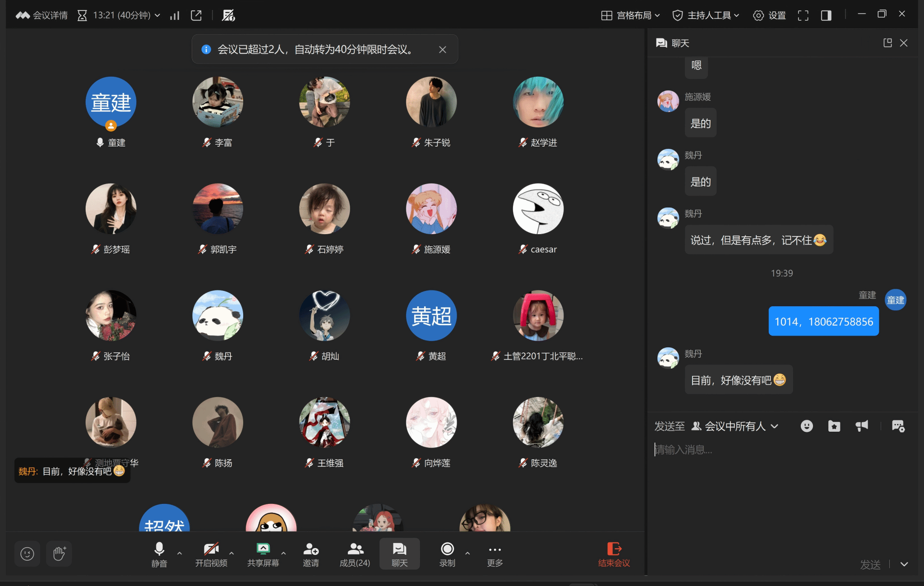Dismiss the 40-minute limit notification
924x586 pixels.
tap(443, 50)
